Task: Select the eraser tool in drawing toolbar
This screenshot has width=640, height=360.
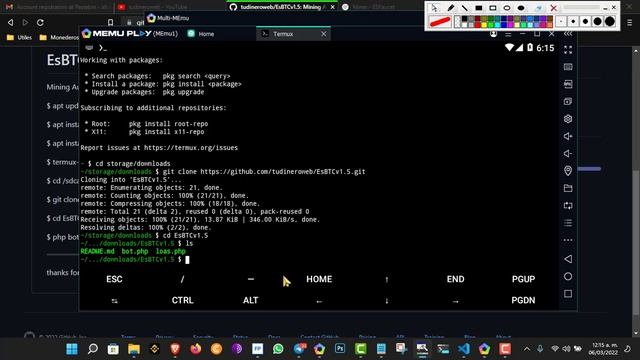Action: tap(538, 8)
